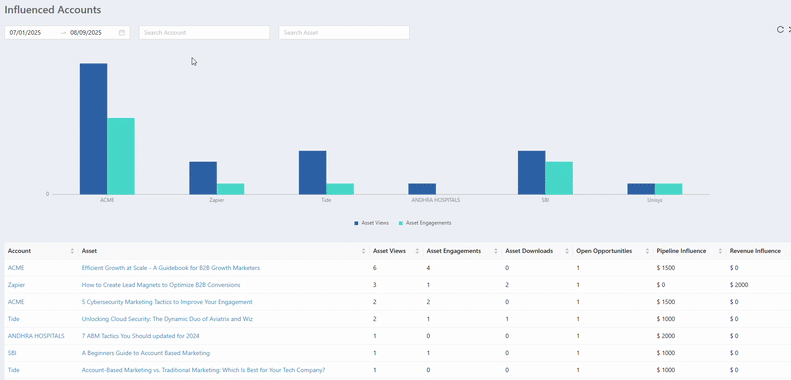
Task: Click the $ 2000 revenue value for Zapier
Action: coord(739,285)
